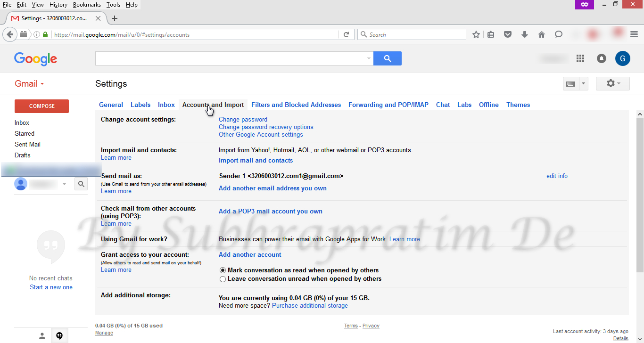The height and width of the screenshot is (343, 644).
Task: Click the Firefox back arrow button
Action: pos(10,34)
